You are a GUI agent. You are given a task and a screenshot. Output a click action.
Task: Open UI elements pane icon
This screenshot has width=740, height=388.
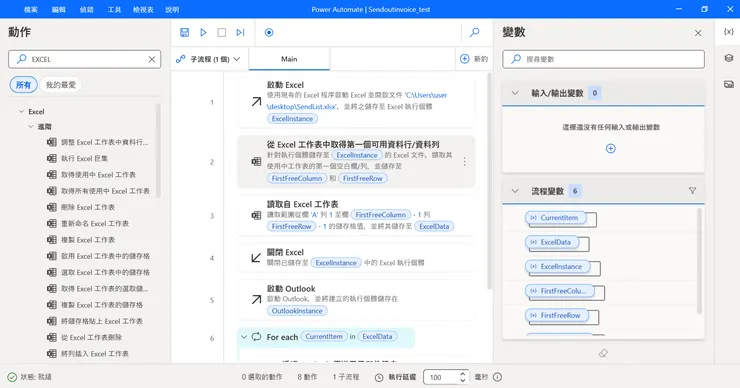click(729, 58)
